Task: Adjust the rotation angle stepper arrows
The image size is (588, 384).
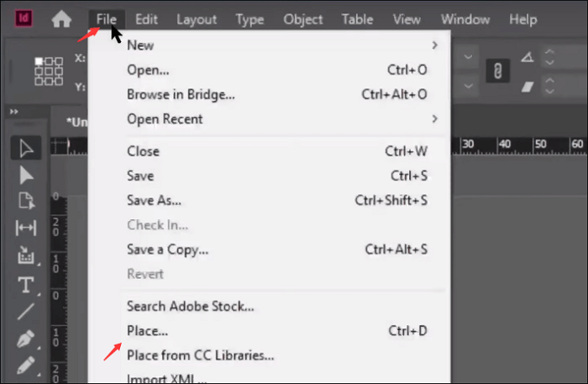Action: [x=549, y=58]
